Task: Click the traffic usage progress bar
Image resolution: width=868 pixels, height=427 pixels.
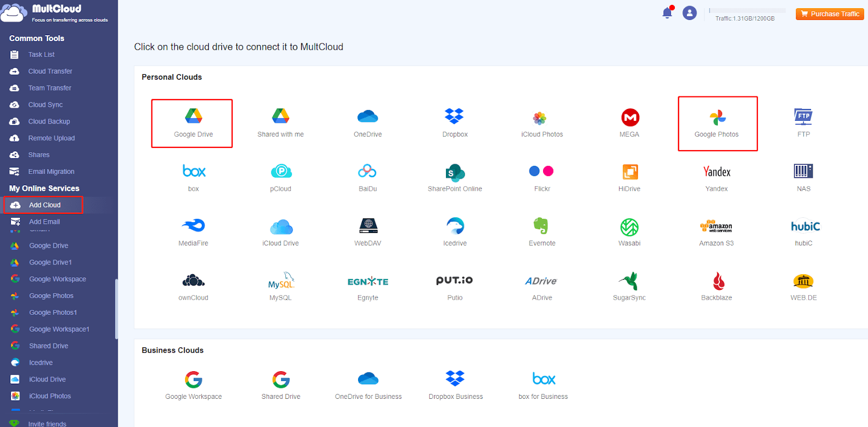Action: click(747, 10)
